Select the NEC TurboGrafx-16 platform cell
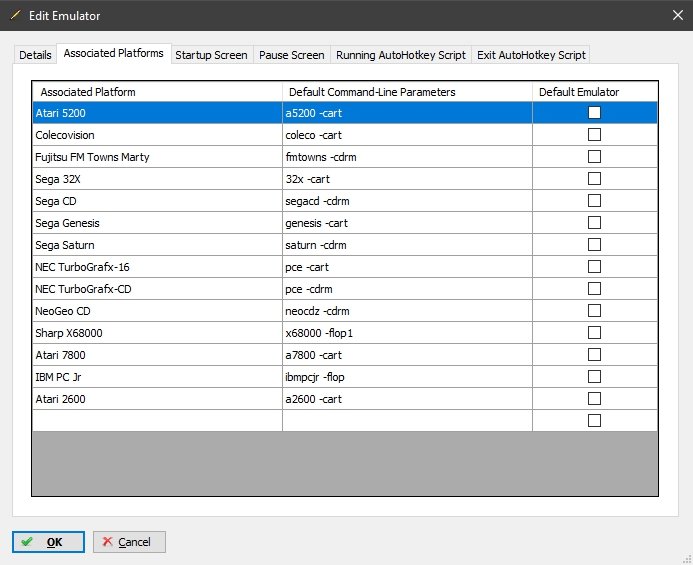693x565 pixels. click(x=157, y=267)
